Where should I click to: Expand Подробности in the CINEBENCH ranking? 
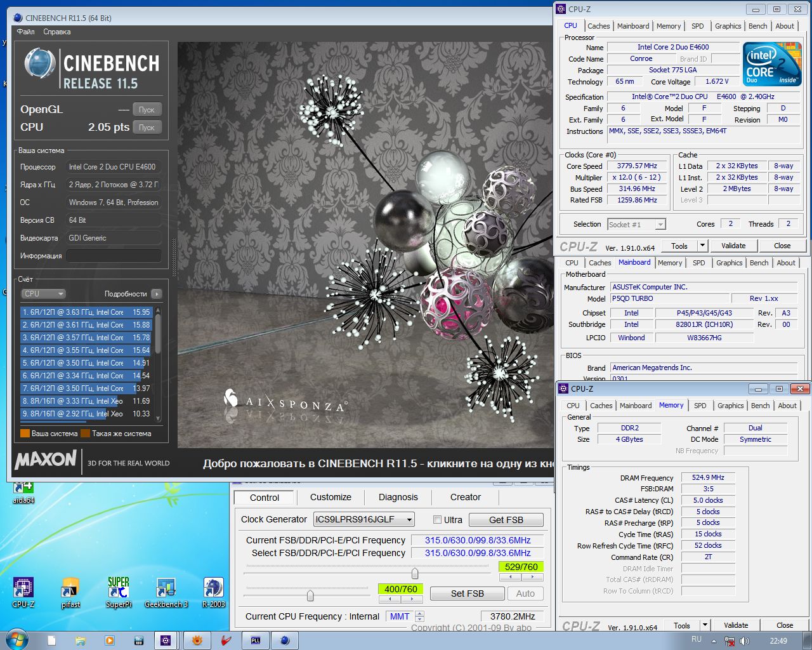157,294
